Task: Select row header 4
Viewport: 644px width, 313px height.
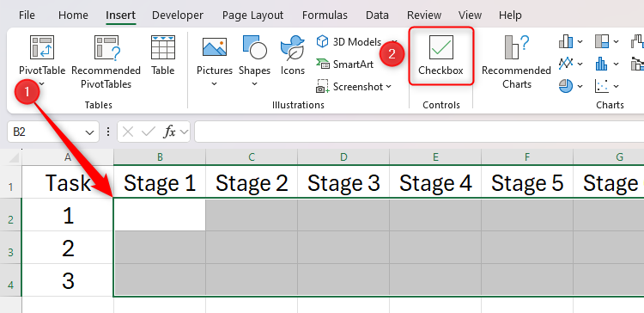Action: pyautogui.click(x=11, y=280)
